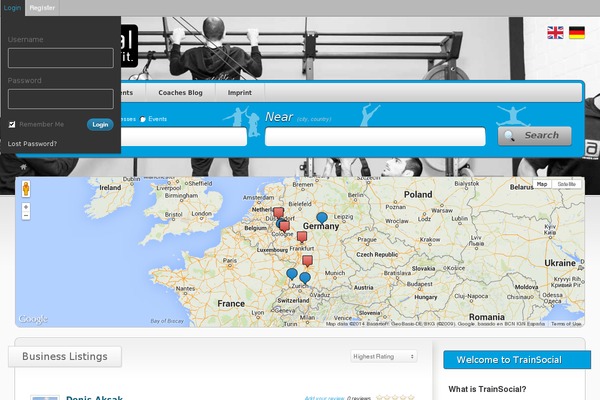Click the Welcome to TrainSocial header

coord(517,360)
